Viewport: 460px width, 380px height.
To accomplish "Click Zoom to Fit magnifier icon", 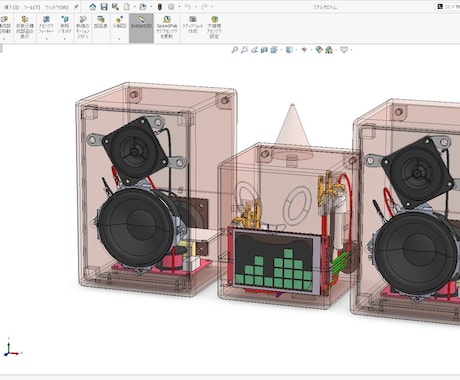I will [235, 50].
